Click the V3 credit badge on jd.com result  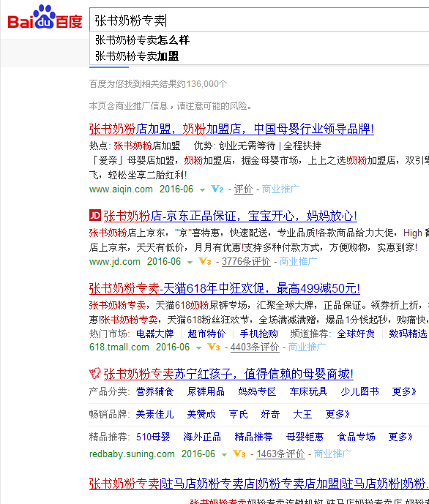[205, 261]
